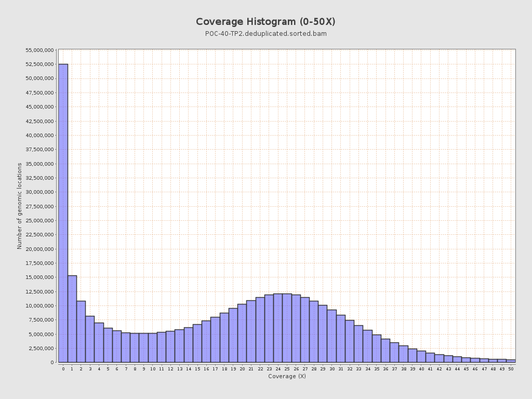Click the y-axis value 30,000,000

click(39, 192)
